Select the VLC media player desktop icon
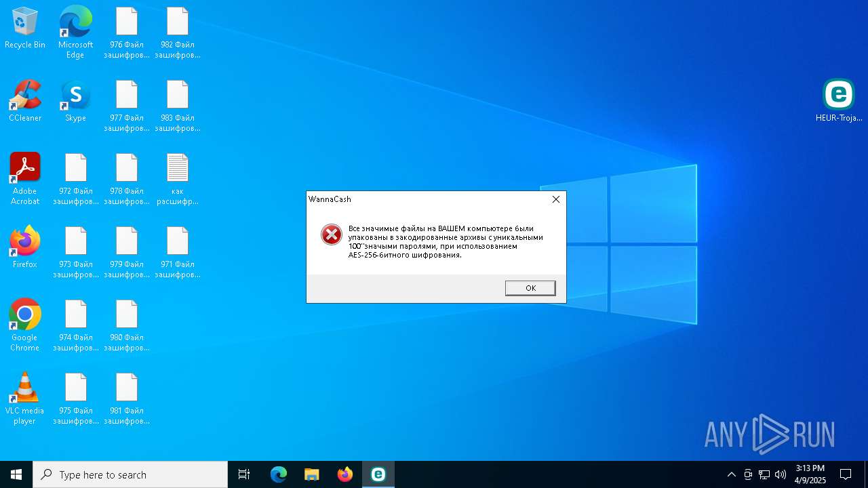 [x=25, y=399]
